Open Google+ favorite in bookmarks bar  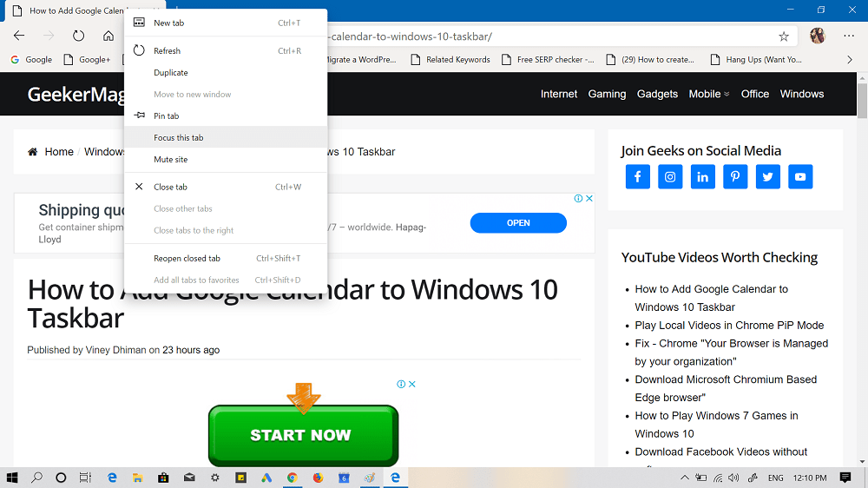point(88,59)
